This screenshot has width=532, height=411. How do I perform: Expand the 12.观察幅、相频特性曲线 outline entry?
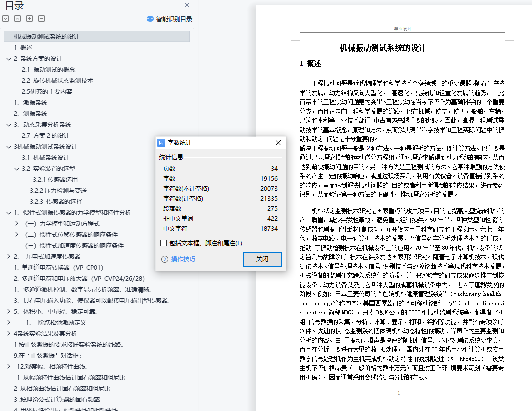point(8,366)
